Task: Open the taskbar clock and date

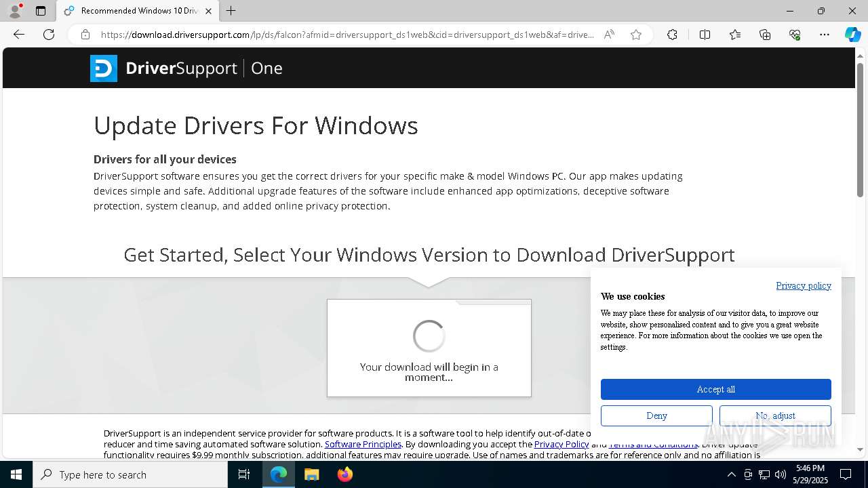Action: 810,474
